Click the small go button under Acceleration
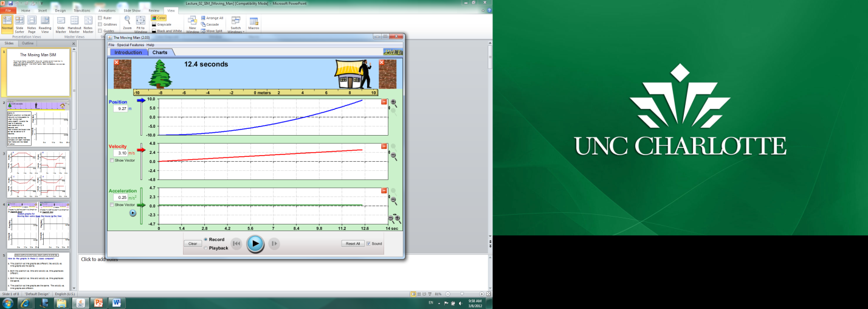 point(133,213)
